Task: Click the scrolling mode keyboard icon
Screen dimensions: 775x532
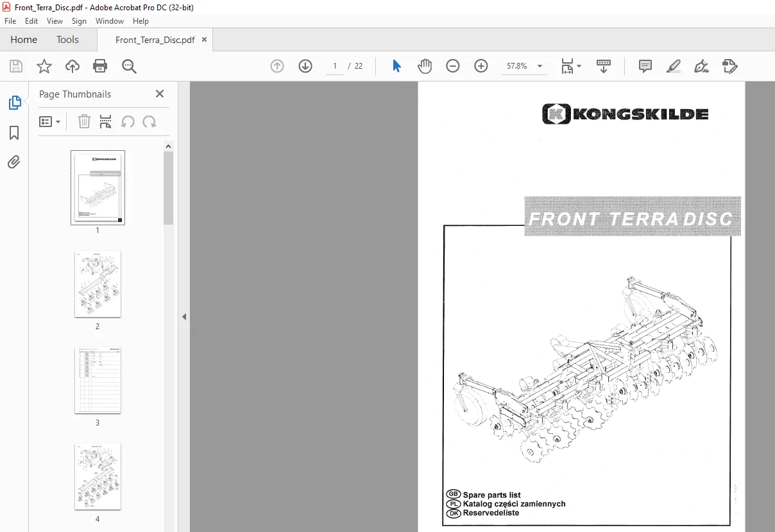Action: 604,66
